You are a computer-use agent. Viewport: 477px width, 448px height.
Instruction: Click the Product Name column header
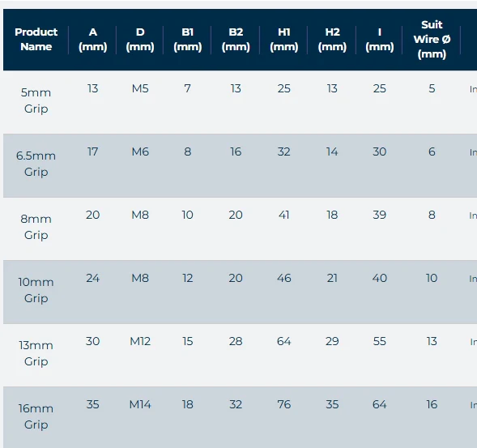[36, 40]
